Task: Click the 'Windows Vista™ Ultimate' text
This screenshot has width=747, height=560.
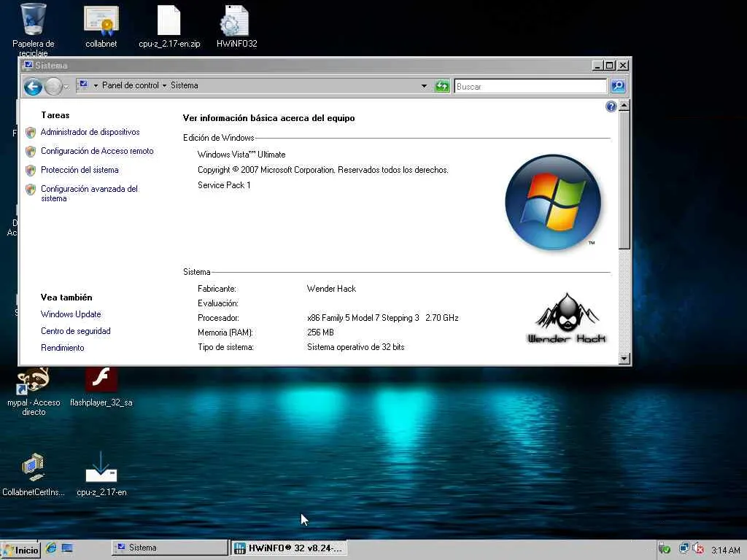Action: (241, 155)
